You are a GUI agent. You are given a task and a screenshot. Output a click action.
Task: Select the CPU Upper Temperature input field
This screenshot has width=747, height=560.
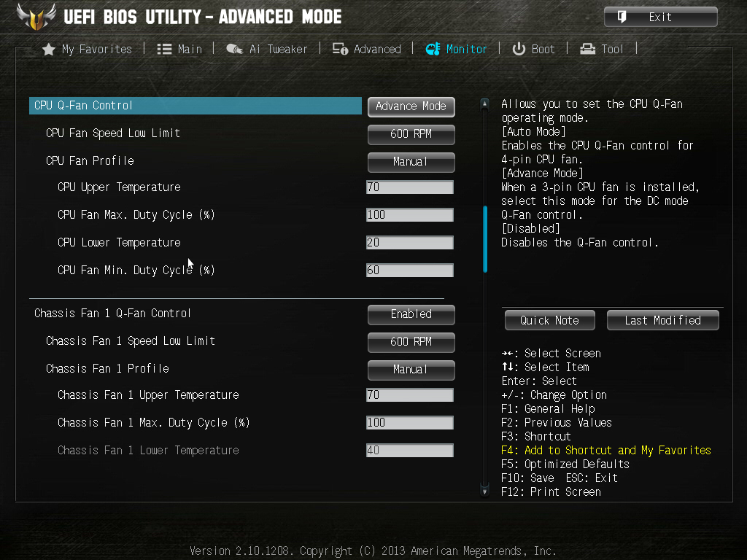click(410, 187)
